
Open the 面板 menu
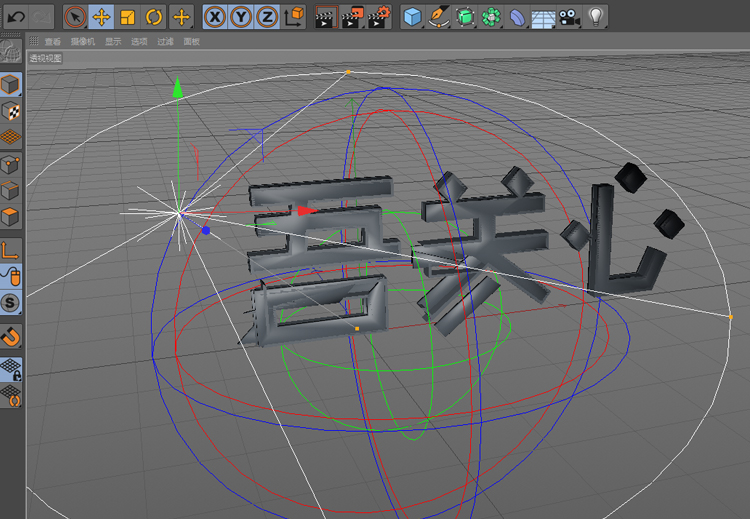pyautogui.click(x=191, y=42)
